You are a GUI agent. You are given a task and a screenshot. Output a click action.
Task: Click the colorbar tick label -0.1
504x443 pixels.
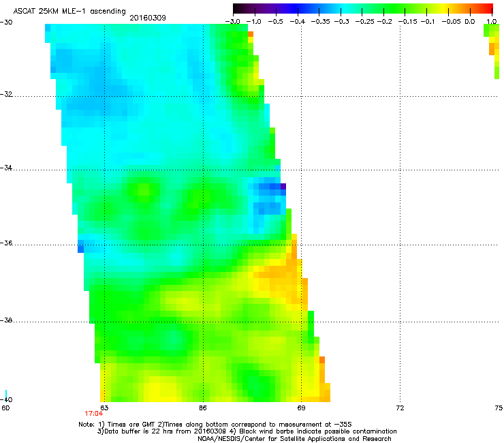427,22
